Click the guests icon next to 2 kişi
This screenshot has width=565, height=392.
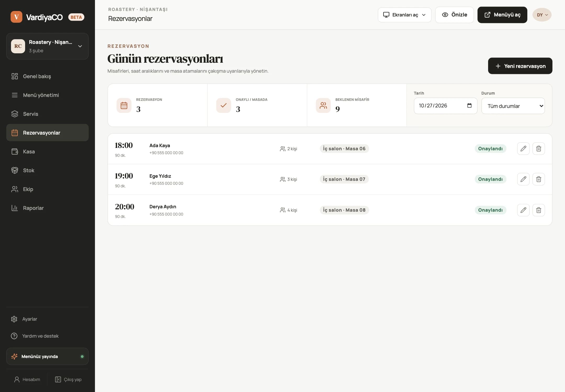point(282,149)
